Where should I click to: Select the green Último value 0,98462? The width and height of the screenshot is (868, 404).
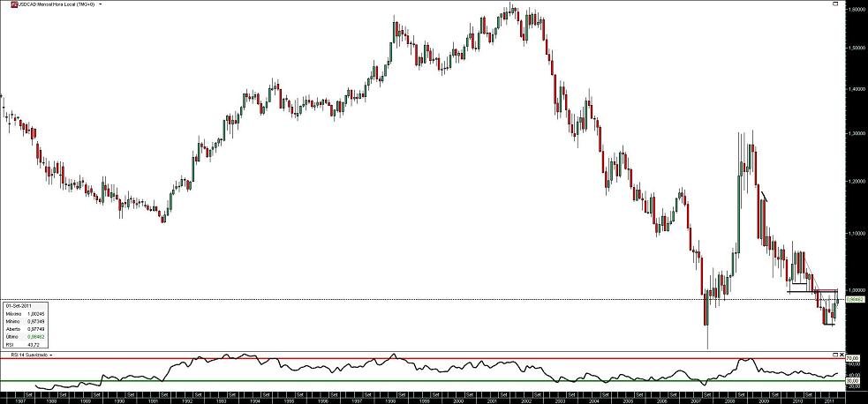pos(37,337)
